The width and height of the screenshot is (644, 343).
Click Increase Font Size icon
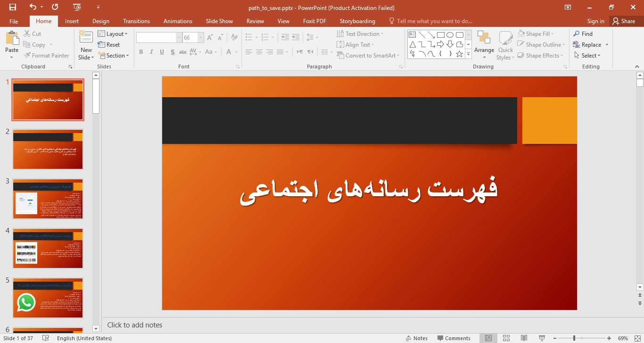210,38
